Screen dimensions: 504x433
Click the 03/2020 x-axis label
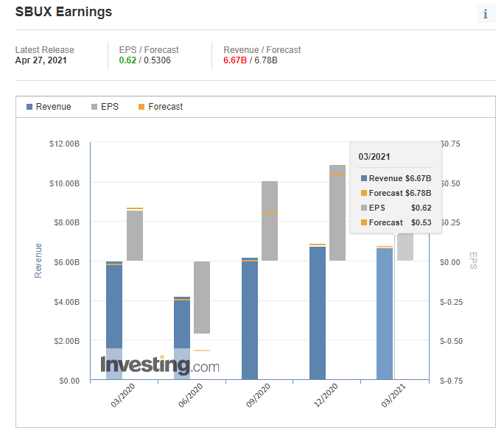[123, 395]
